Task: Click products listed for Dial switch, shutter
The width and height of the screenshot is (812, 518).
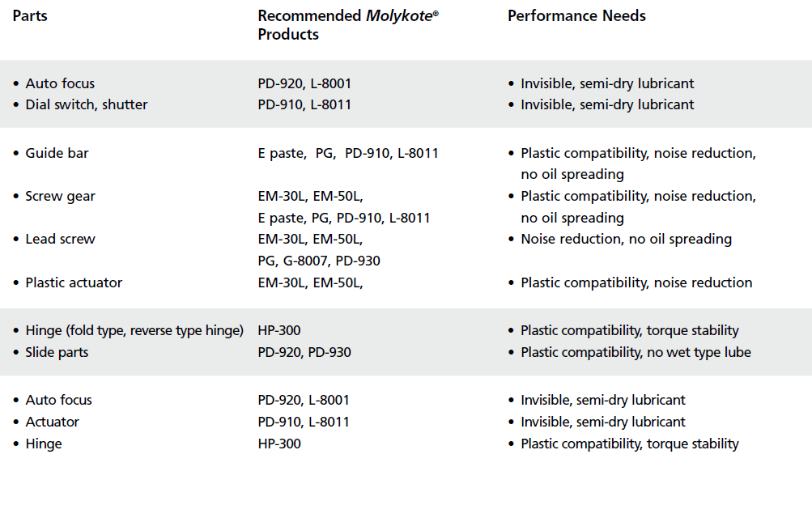Action: pos(304,104)
